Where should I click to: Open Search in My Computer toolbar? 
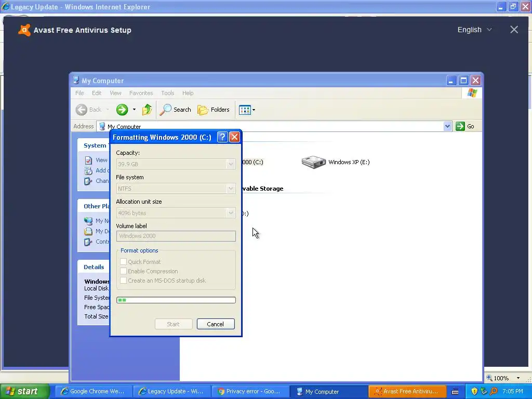tap(176, 110)
